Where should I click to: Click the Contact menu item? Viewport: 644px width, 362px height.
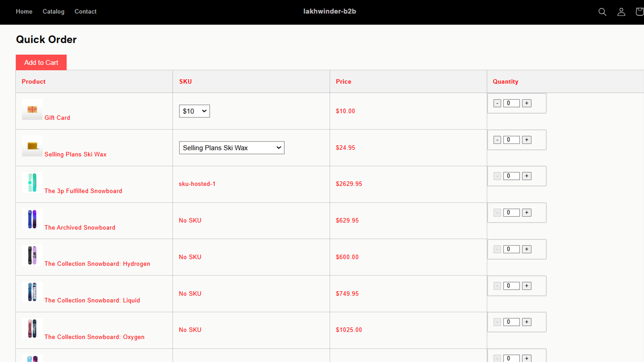(85, 12)
